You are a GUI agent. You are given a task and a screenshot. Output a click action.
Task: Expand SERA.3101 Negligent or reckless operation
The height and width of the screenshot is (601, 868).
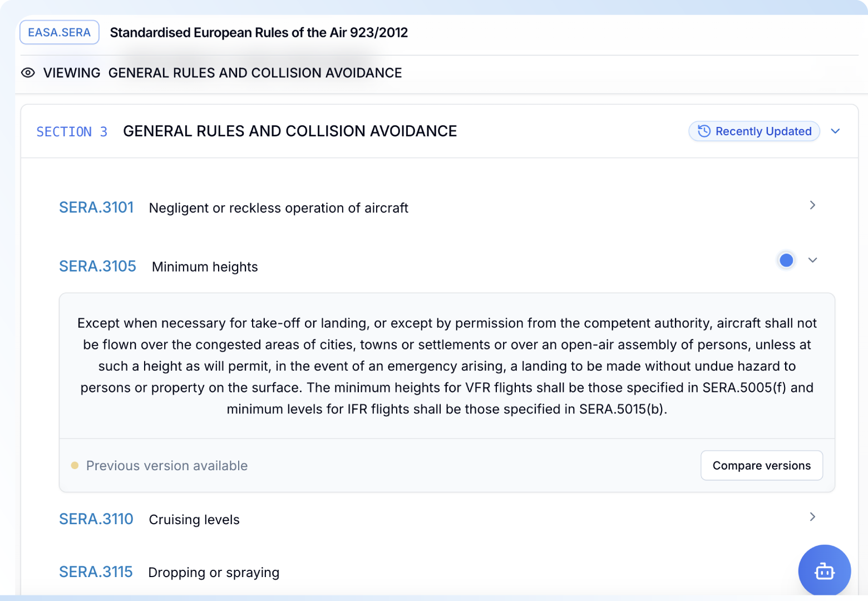coord(812,205)
